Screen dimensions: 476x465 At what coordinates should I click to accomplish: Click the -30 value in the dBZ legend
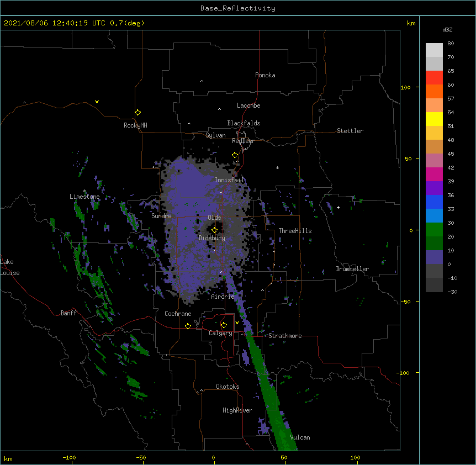point(452,292)
